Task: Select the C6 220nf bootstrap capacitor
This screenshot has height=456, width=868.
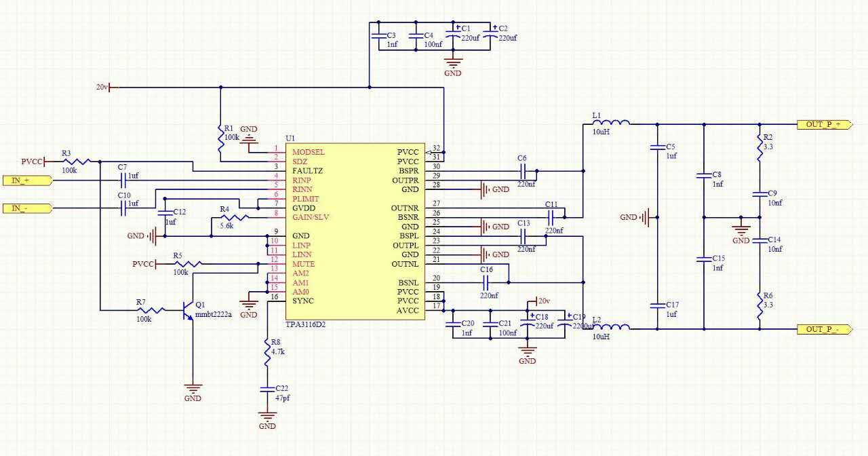Action: [523, 171]
